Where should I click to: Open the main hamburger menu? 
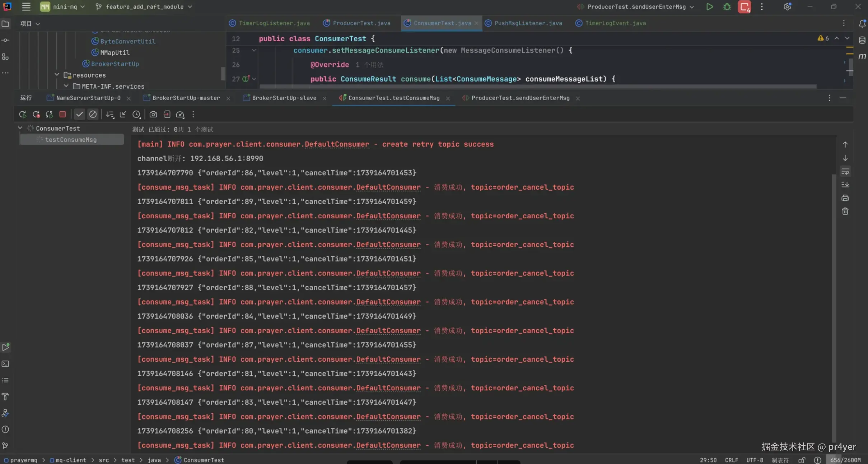point(26,6)
